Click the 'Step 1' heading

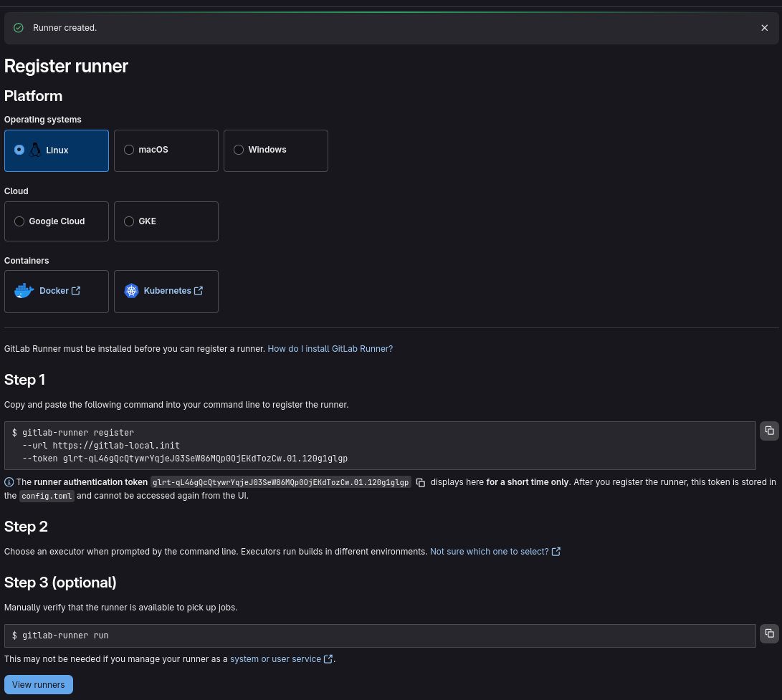pyautogui.click(x=25, y=380)
